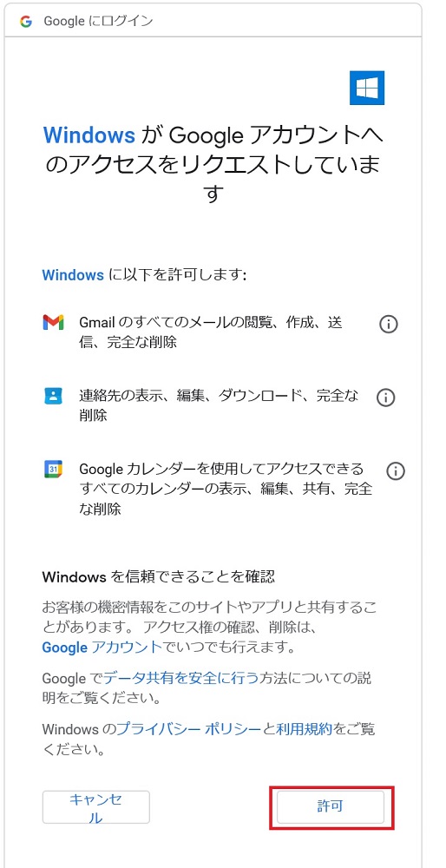Screen dimensions: 446x868
Task: View info about Calendar permission
Action: pos(396,471)
